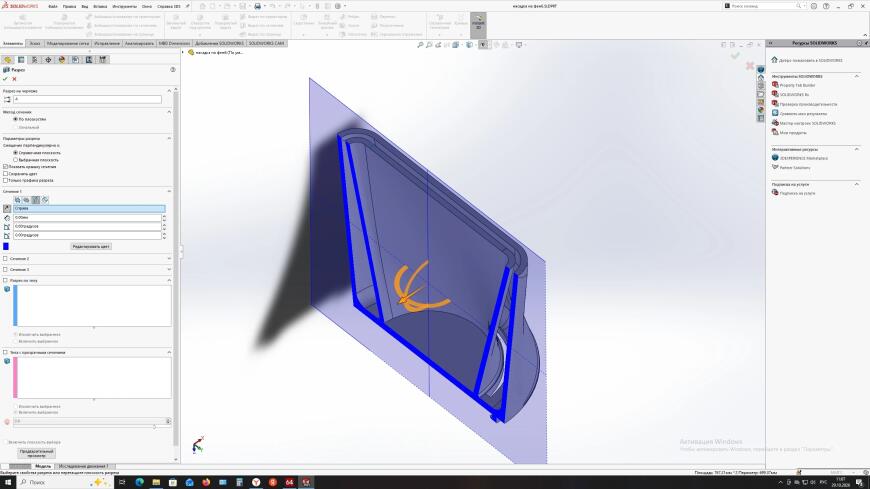Click the Property Tab Builder icon

coord(775,85)
